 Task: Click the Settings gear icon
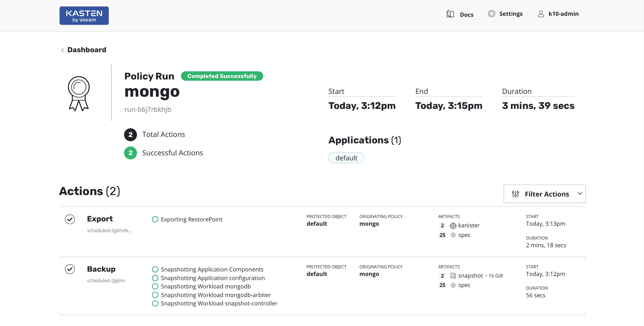click(x=491, y=14)
